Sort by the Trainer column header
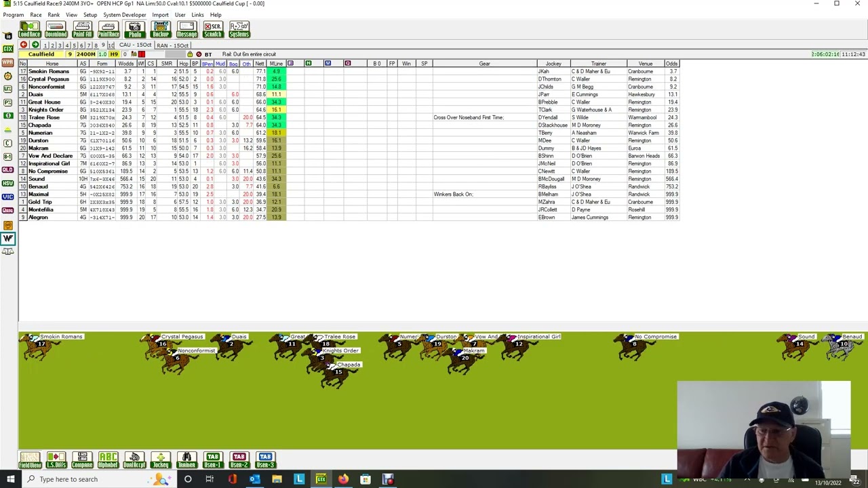868x488 pixels. 598,64
